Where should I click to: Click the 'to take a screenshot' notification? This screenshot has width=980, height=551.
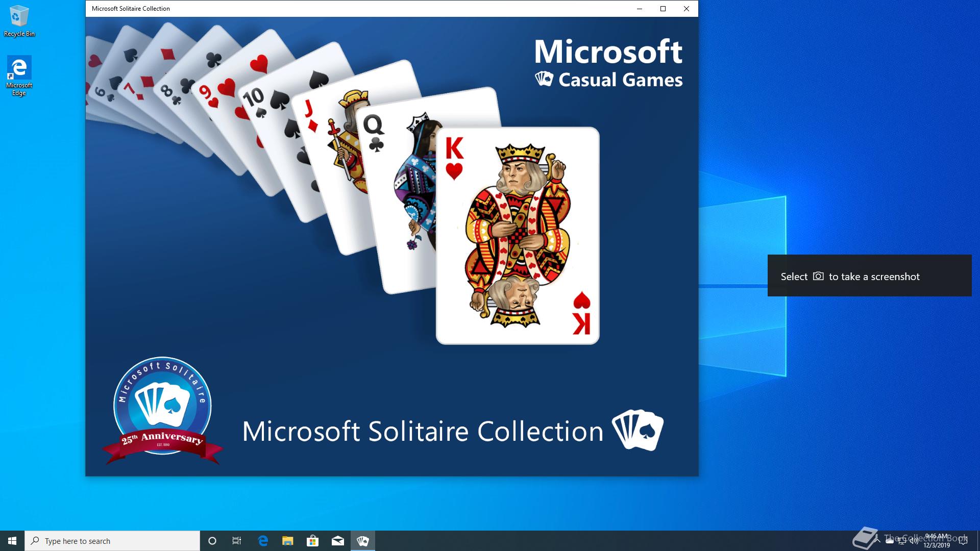[x=870, y=275]
